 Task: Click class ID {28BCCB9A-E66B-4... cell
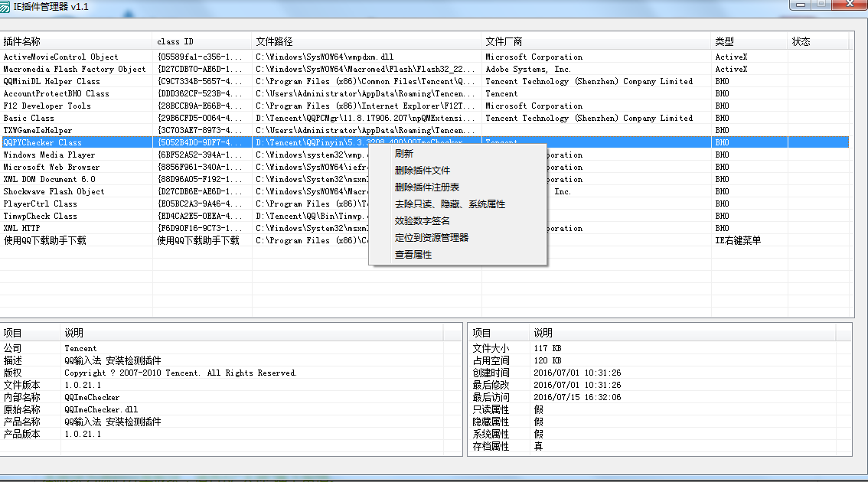click(x=199, y=106)
